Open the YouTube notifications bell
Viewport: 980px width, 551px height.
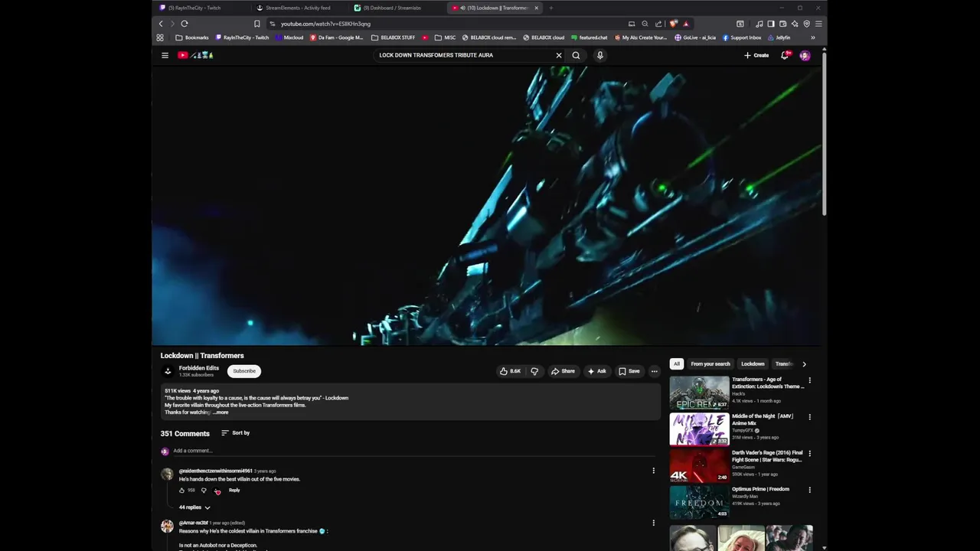[x=785, y=55]
